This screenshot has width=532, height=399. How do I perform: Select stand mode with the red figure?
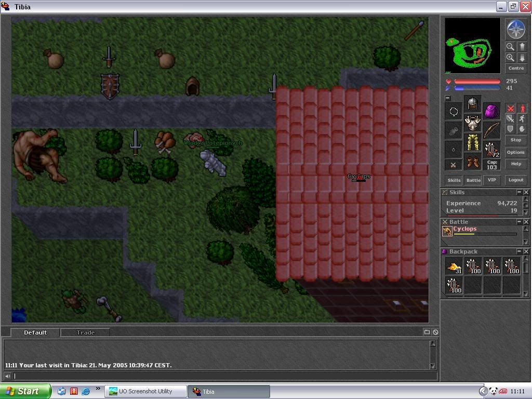coord(522,108)
